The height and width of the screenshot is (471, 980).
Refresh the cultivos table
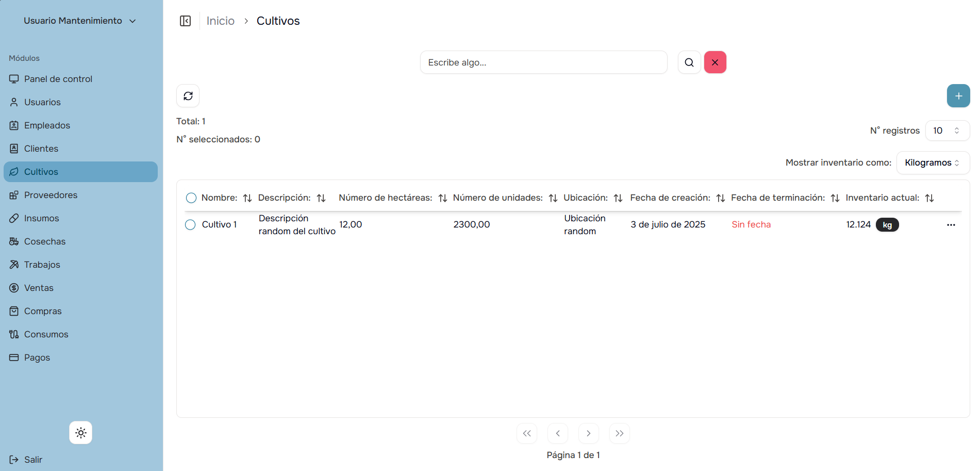pyautogui.click(x=188, y=96)
